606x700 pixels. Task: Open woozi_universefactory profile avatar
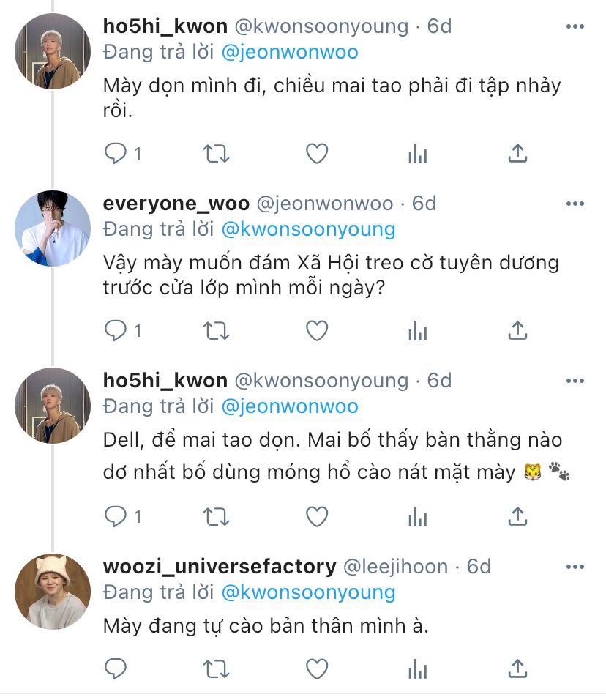tap(53, 592)
